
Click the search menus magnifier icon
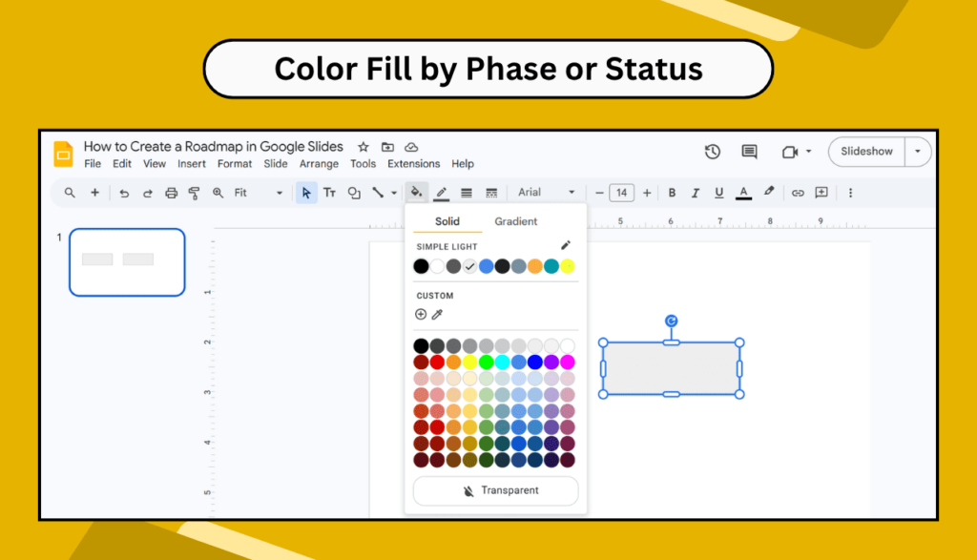point(70,193)
